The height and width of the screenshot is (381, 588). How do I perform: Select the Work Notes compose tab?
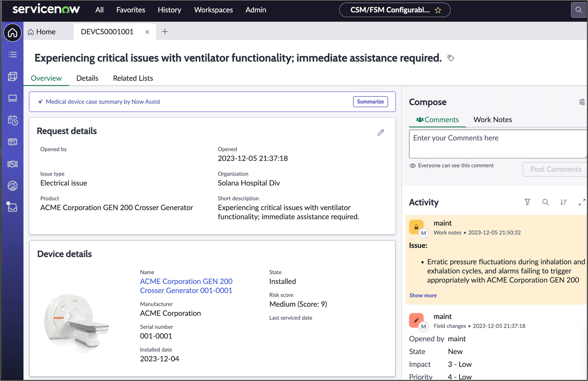pos(493,120)
